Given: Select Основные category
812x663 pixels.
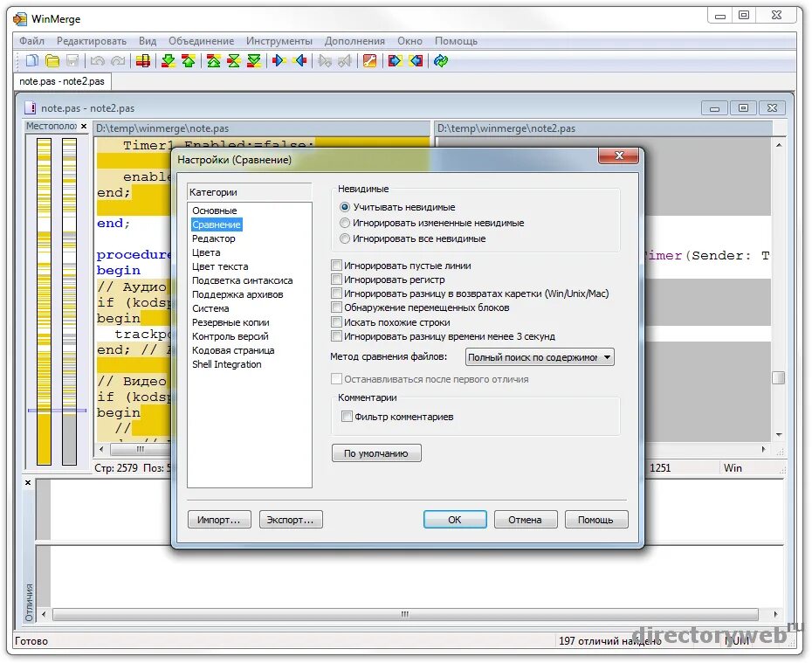Looking at the screenshot, I should pos(215,211).
